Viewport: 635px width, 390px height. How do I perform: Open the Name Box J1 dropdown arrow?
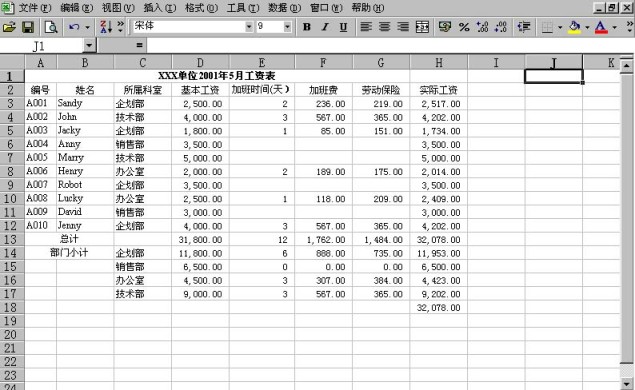89,45
